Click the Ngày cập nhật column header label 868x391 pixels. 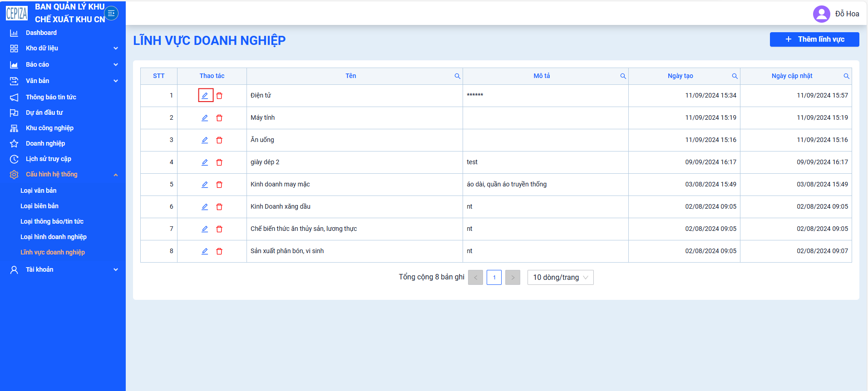tap(792, 76)
